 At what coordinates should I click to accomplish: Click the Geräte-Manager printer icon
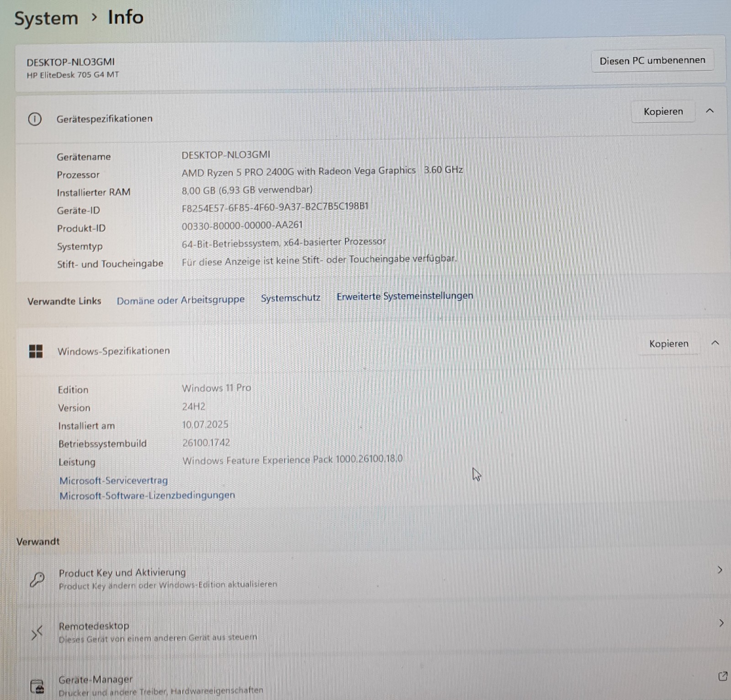pos(37,686)
